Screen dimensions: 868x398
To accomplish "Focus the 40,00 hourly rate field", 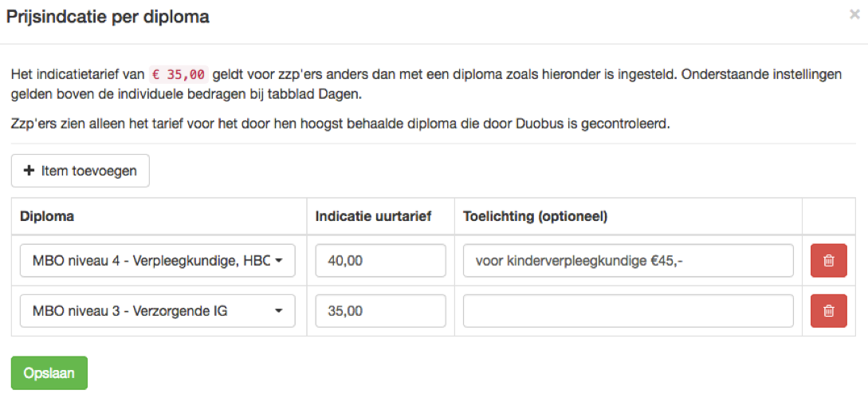I will click(x=381, y=261).
